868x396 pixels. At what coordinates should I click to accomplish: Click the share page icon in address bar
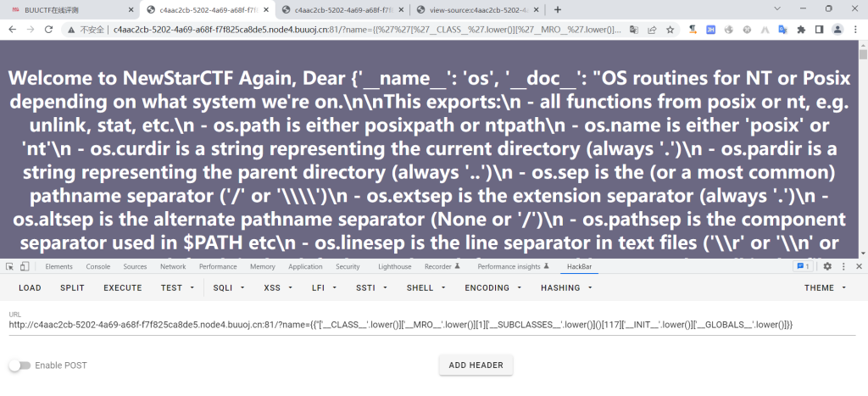(651, 29)
